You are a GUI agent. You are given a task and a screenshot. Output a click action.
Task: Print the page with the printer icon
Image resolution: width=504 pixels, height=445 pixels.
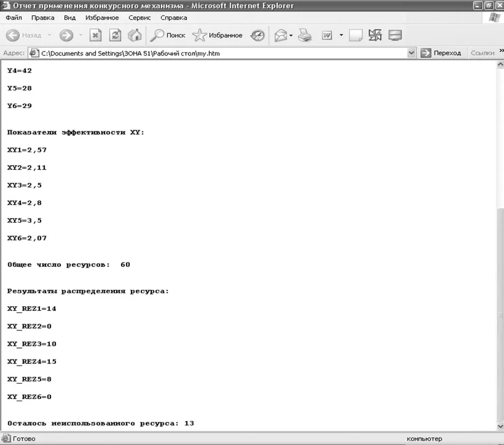click(305, 35)
